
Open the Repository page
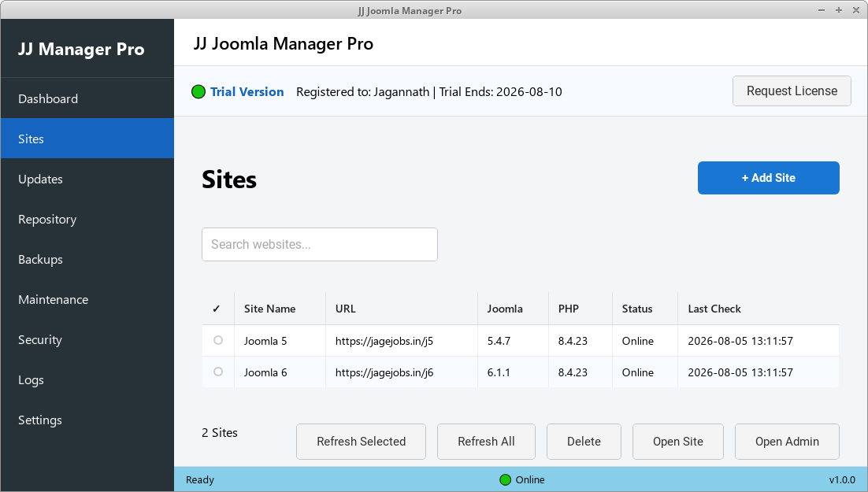point(87,219)
